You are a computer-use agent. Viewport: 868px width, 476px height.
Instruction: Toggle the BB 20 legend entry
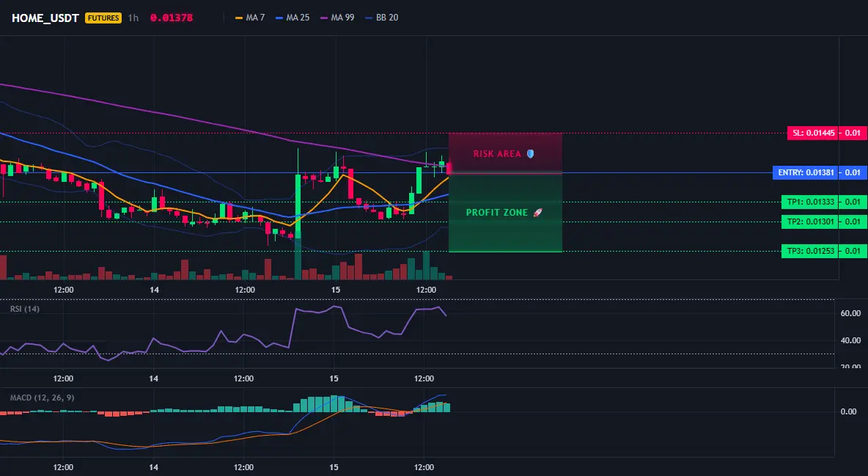point(382,18)
